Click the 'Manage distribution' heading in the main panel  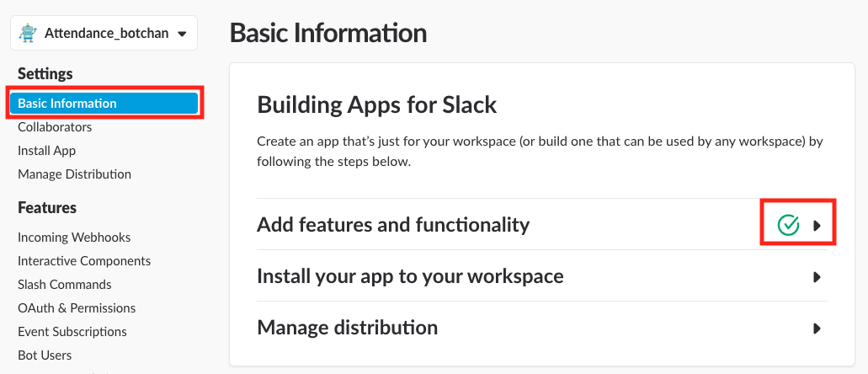[x=347, y=328]
